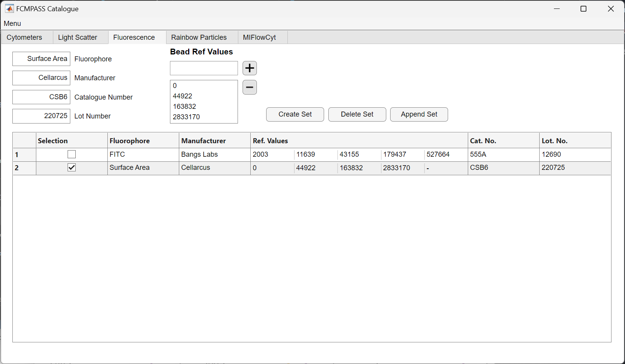
Task: Click the Delete Set button
Action: [x=357, y=114]
